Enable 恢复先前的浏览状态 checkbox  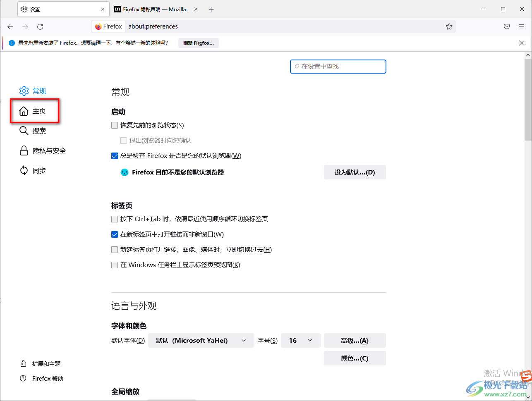pos(115,125)
